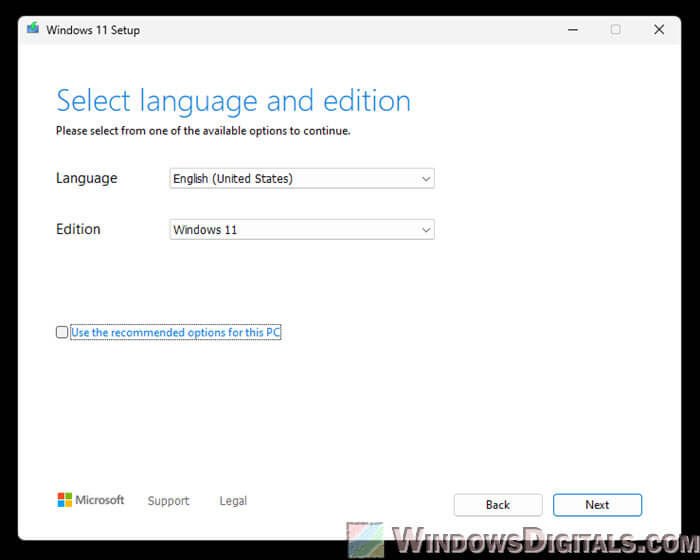Open the Legal link
This screenshot has width=700, height=560.
tap(233, 501)
